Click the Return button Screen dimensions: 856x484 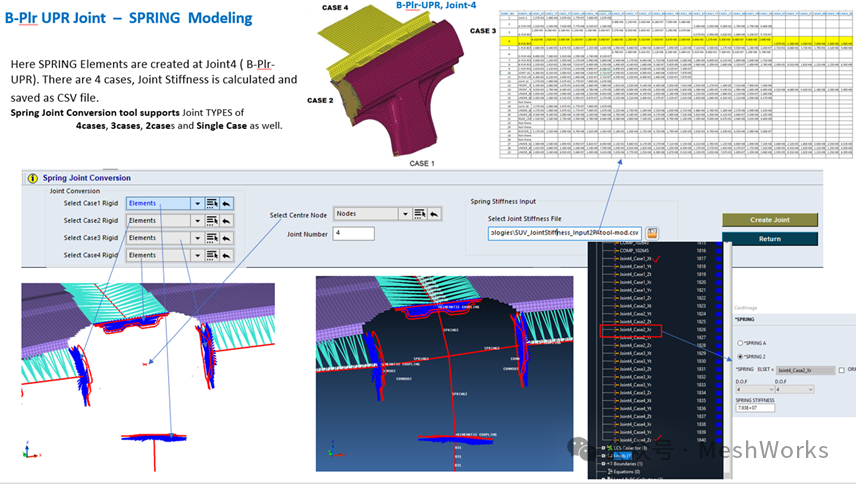tap(770, 239)
